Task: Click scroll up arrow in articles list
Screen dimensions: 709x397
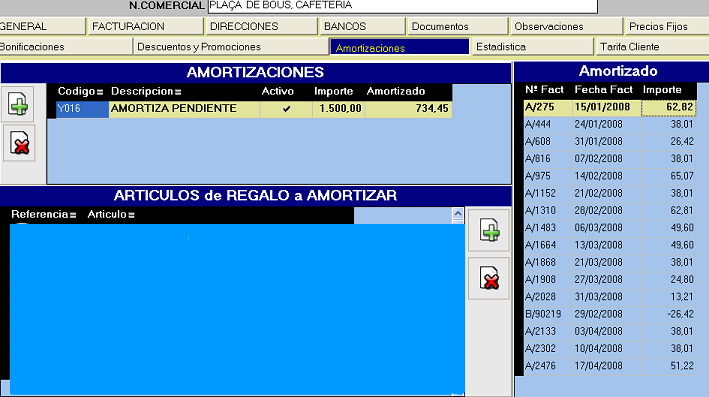Action: point(458,213)
